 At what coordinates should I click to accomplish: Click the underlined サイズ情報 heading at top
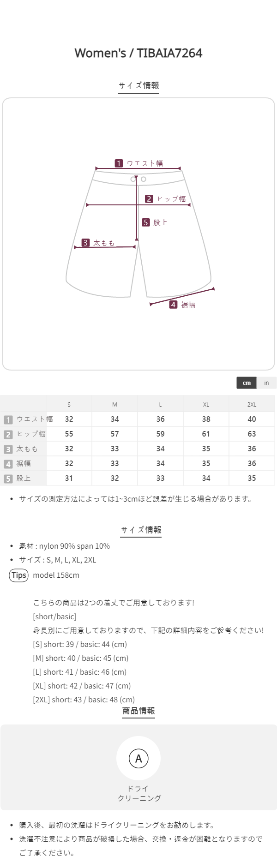click(138, 85)
